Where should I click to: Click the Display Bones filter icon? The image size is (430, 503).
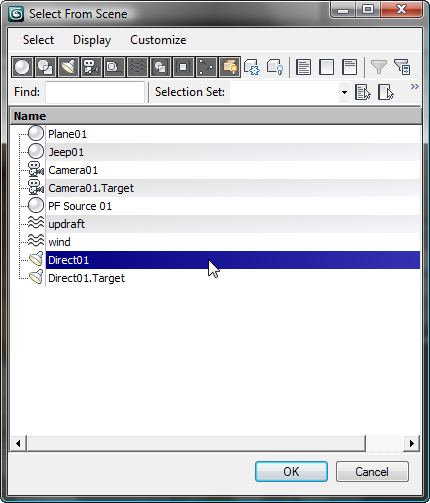(x=206, y=67)
